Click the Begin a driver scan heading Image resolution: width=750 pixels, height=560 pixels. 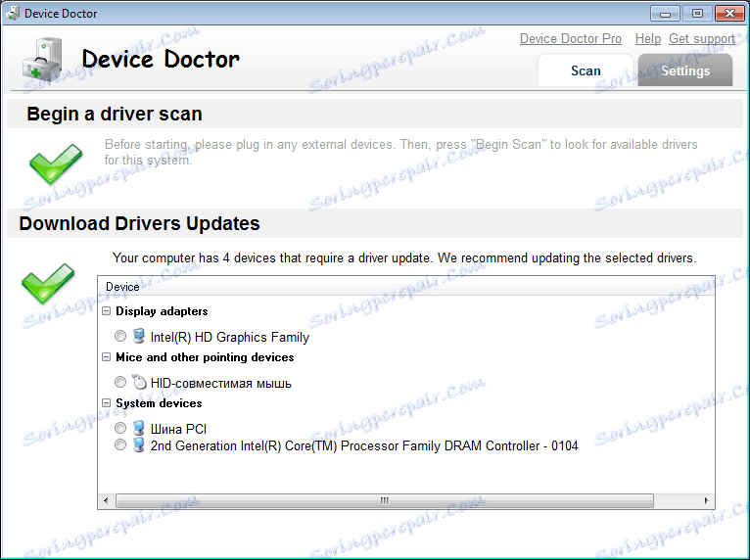115,114
